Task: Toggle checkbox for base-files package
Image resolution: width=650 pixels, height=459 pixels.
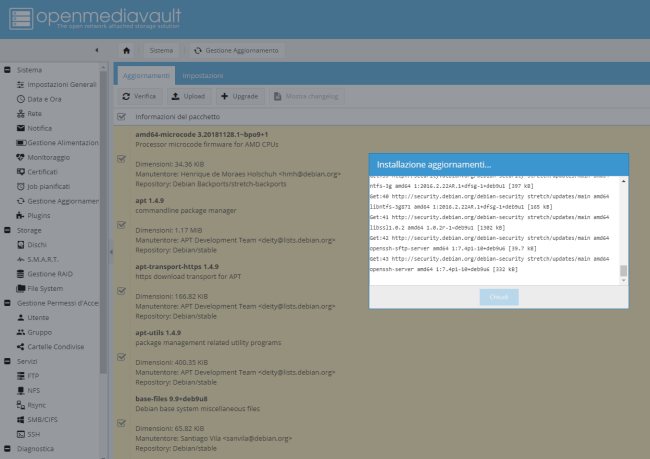Action: pyautogui.click(x=121, y=423)
